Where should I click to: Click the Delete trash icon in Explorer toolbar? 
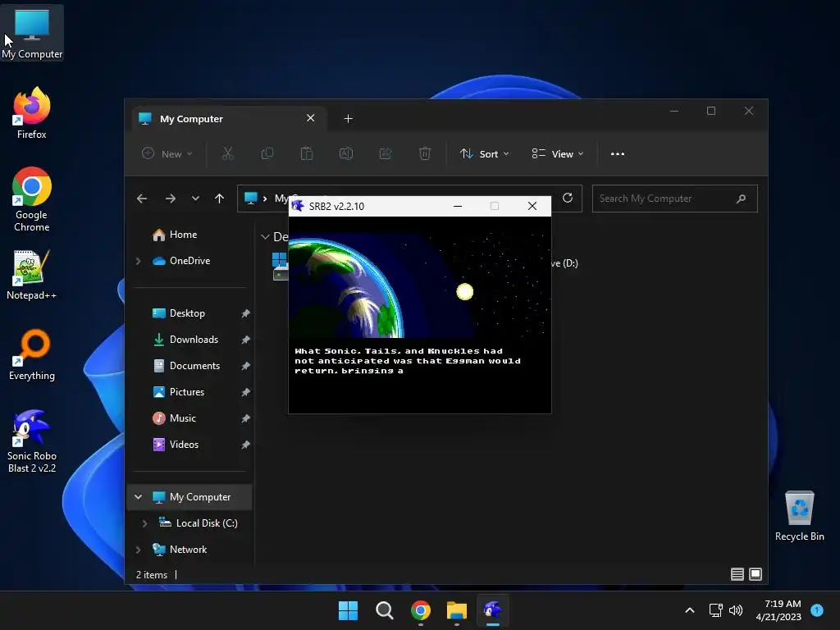(x=424, y=153)
